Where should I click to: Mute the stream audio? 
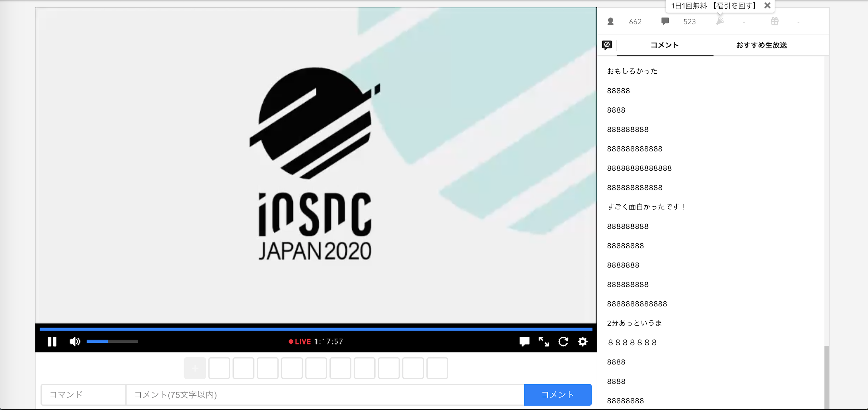click(x=75, y=341)
